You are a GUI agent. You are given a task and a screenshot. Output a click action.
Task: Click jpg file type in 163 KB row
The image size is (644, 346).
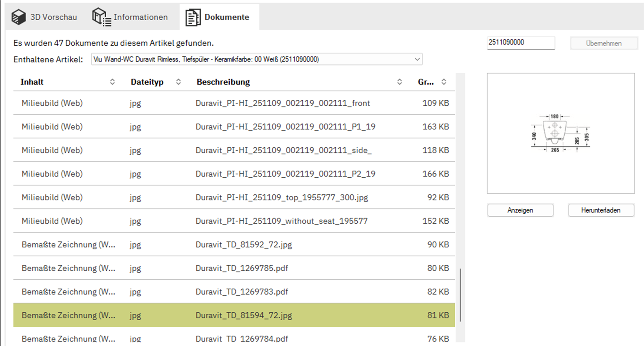pos(135,127)
